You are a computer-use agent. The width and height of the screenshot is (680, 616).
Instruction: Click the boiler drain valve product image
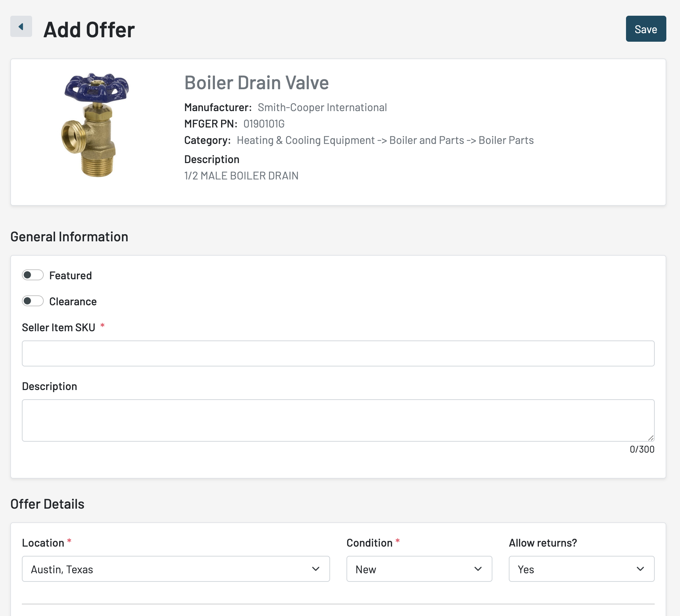click(x=95, y=125)
